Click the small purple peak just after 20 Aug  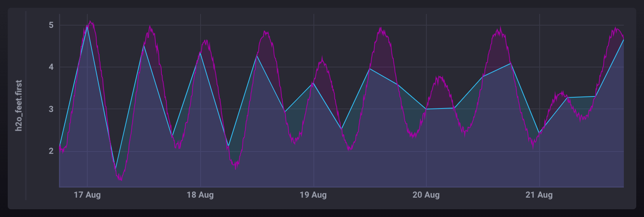tap(439, 77)
